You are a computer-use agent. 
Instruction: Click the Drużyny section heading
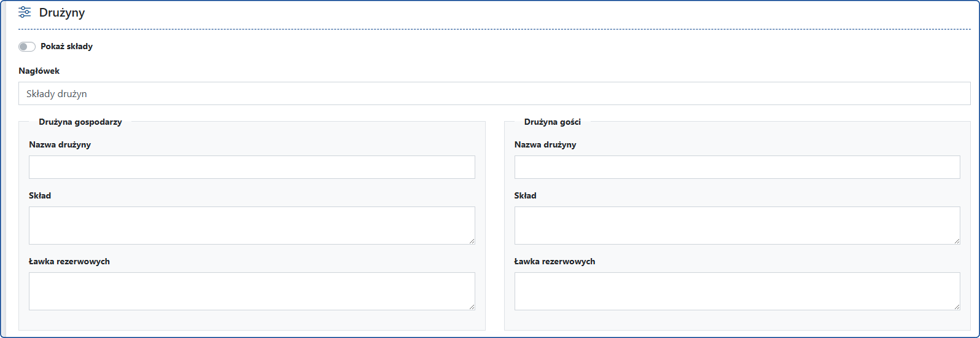tap(62, 13)
